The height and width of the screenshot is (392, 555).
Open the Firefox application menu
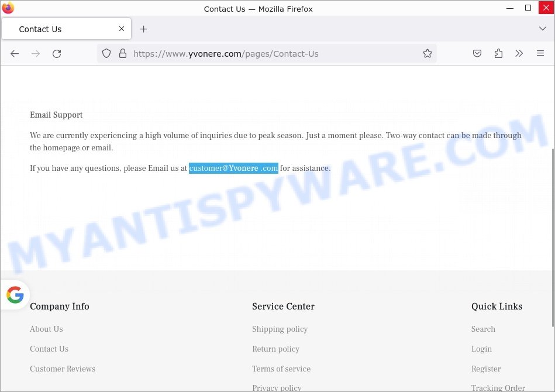[x=540, y=53]
